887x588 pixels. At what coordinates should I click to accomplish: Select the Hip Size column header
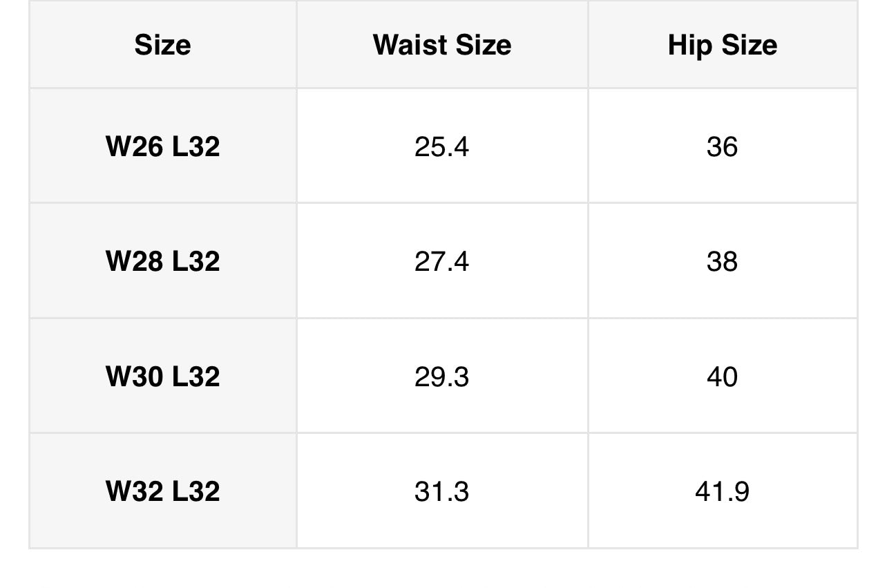coord(722,46)
